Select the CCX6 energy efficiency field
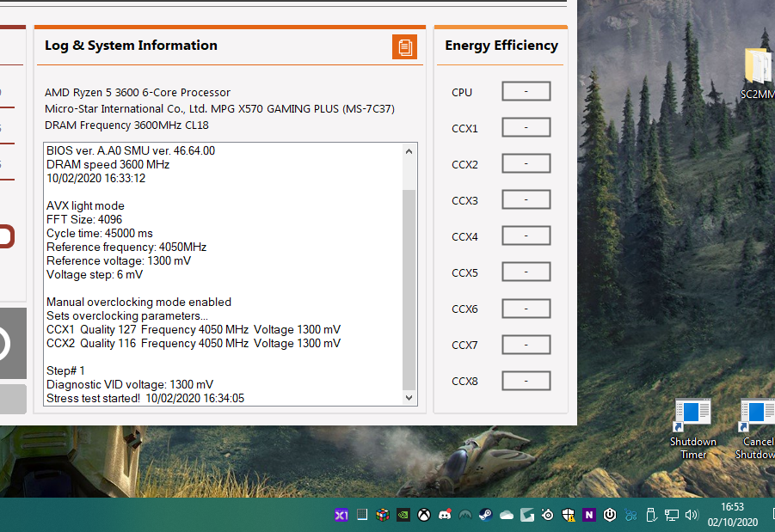The height and width of the screenshot is (532, 775). [x=526, y=309]
